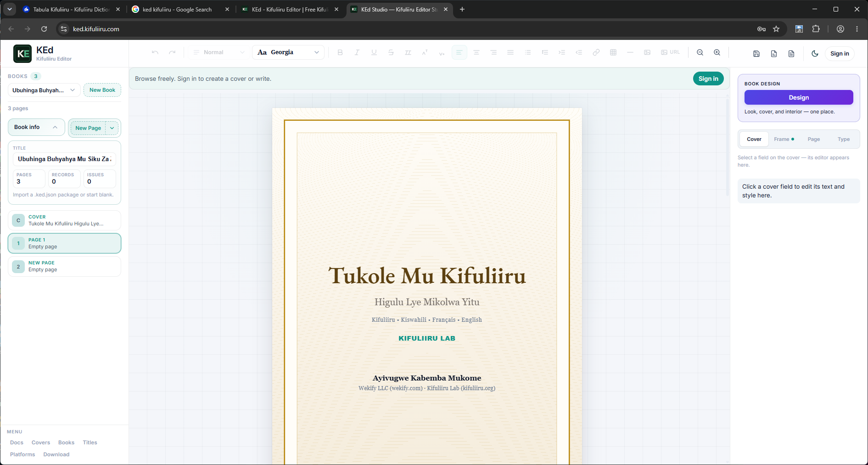Screen dimensions: 868x465
Task: Click the redo arrow icon
Action: pos(172,52)
